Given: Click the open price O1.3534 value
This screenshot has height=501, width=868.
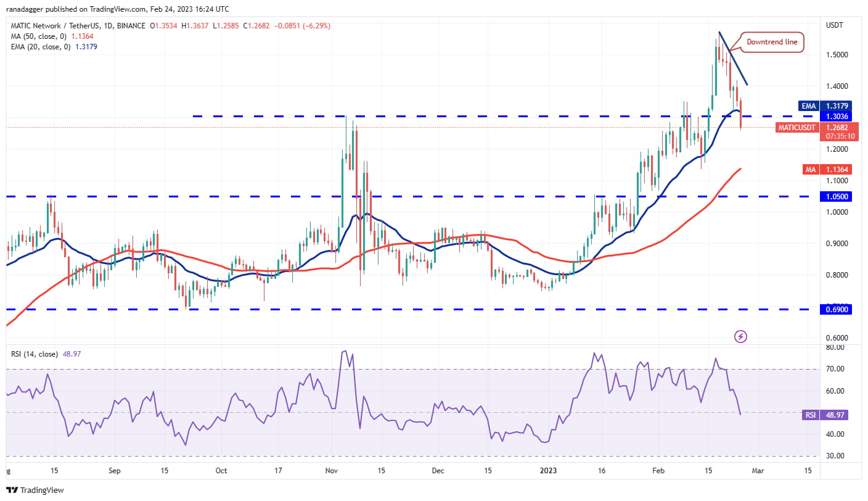Looking at the screenshot, I should point(164,26).
